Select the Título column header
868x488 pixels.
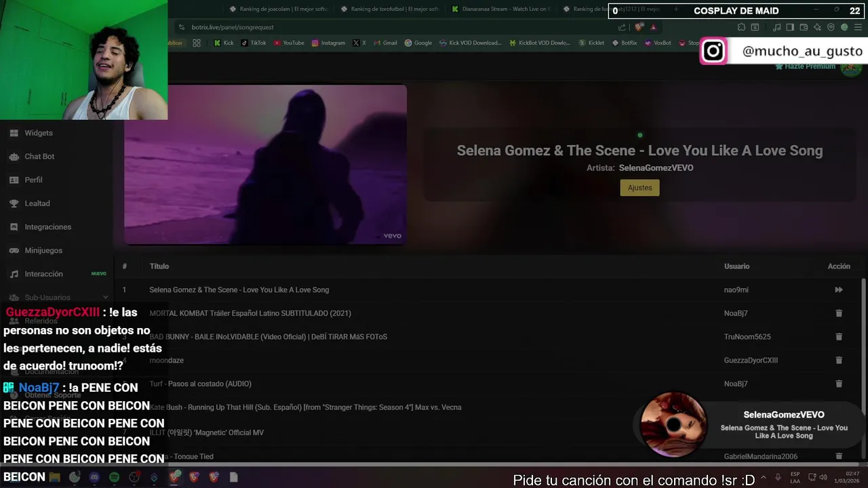[159, 266]
